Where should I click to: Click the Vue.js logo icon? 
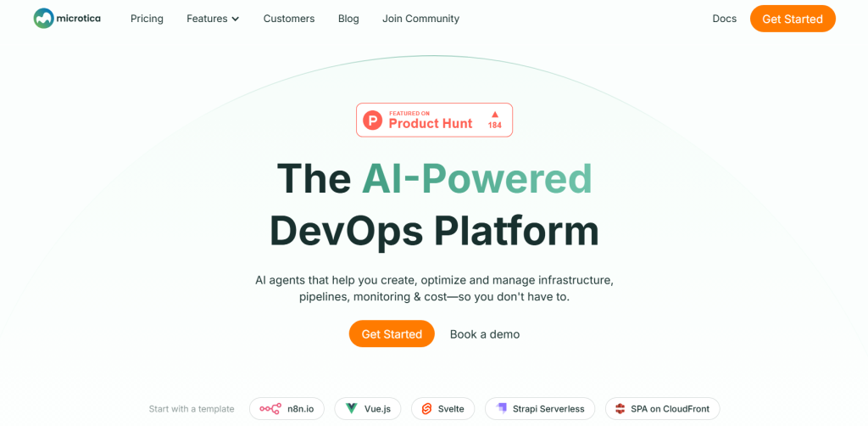[x=352, y=409]
